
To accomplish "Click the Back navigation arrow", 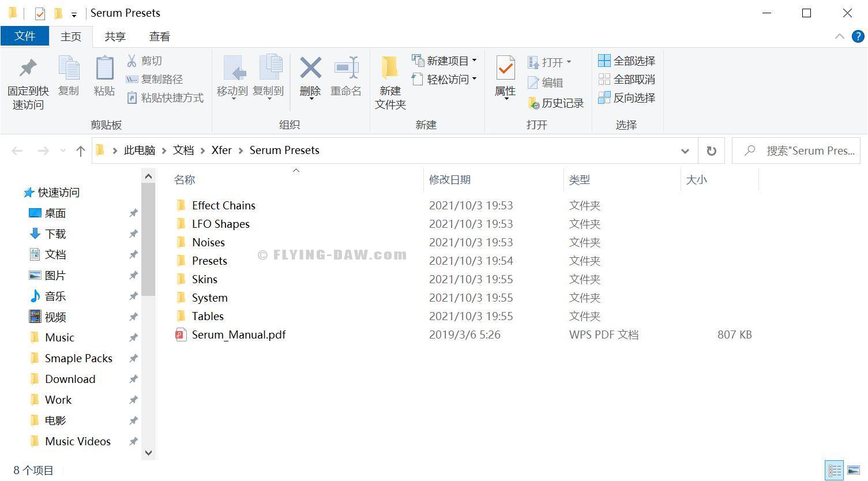I will (x=17, y=151).
